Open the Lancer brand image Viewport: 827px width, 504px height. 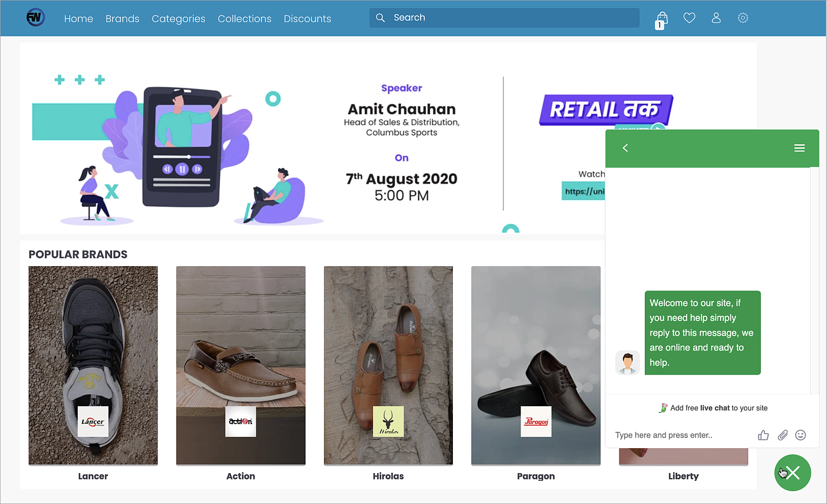(x=93, y=365)
